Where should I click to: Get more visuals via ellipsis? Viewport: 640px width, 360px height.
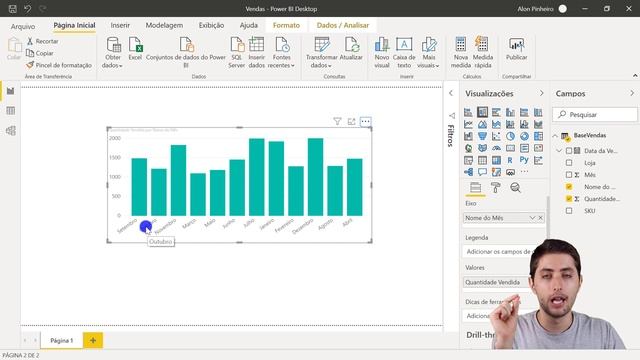pos(524,172)
